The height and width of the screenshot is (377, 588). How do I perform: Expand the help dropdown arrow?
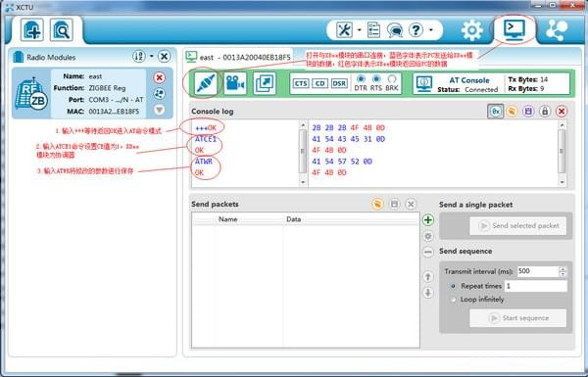click(431, 30)
